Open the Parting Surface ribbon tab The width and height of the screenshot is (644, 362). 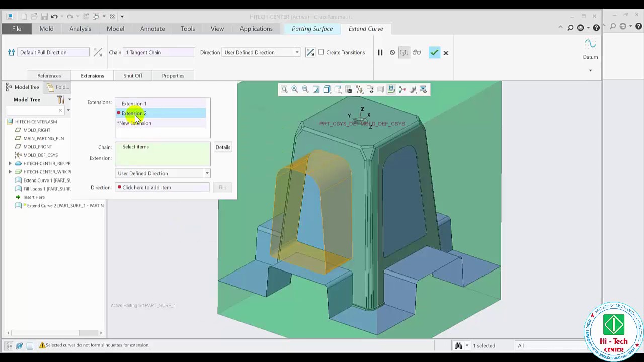312,29
